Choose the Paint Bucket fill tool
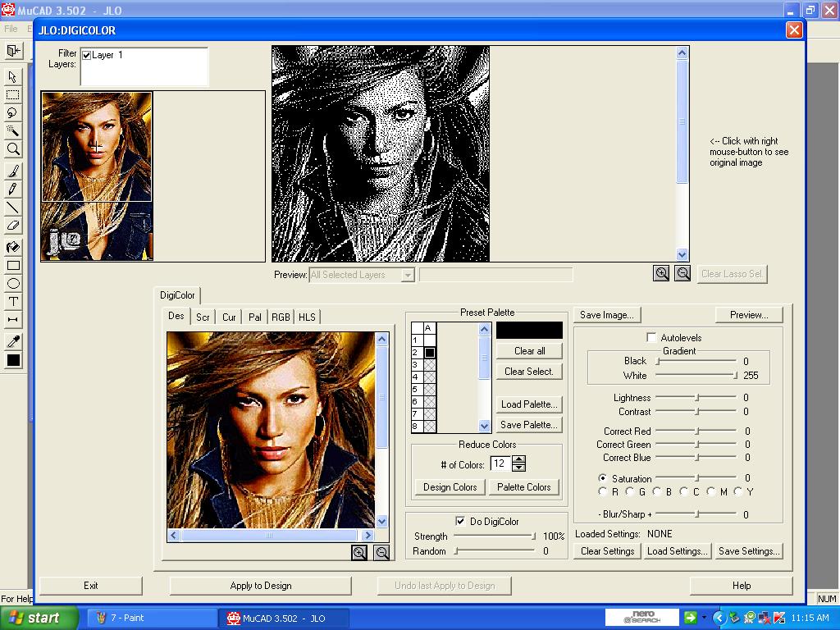The height and width of the screenshot is (630, 840). (11, 246)
